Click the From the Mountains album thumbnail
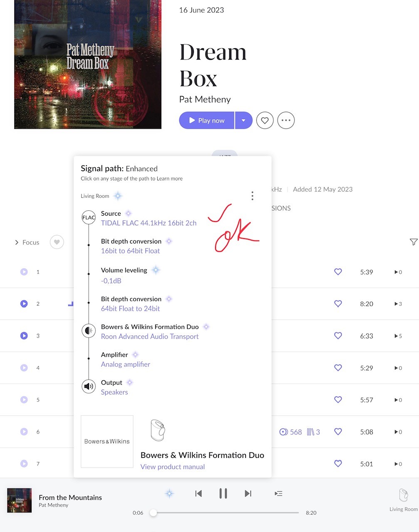Image resolution: width=419 pixels, height=532 pixels. 19,500
